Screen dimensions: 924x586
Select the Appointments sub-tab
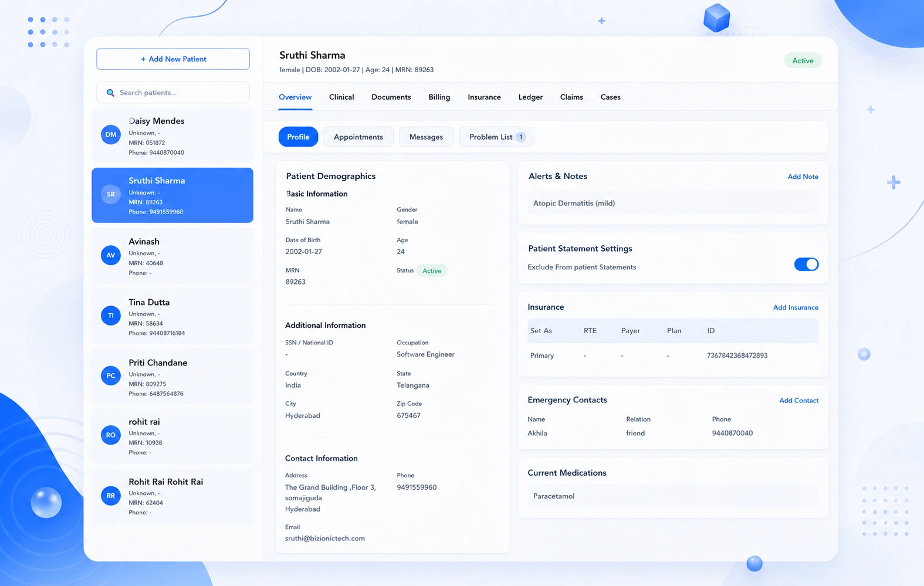pyautogui.click(x=358, y=137)
